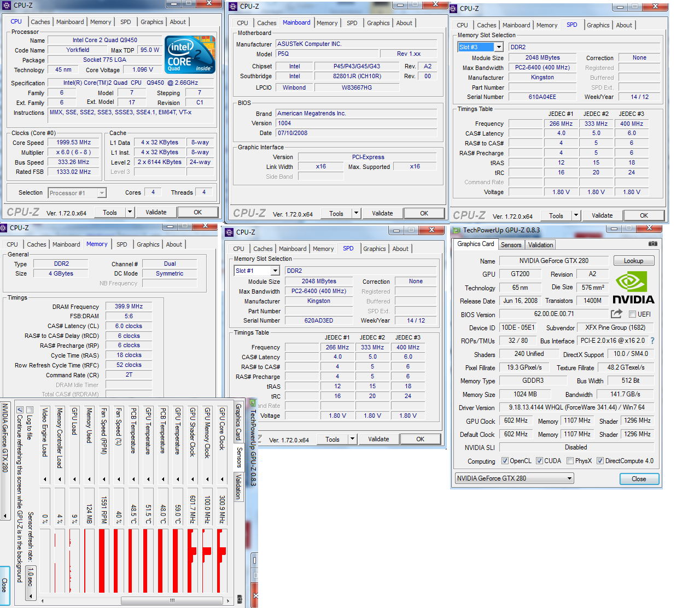Viewport: 700px width, 608px height.
Task: Click the Serial Number value 620AD3ED
Action: pos(319,320)
